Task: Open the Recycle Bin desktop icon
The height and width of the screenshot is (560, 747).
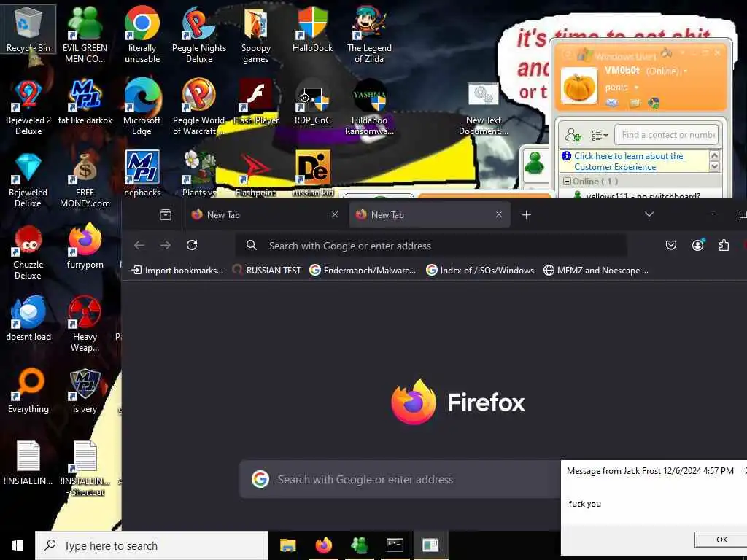Action: (x=28, y=28)
